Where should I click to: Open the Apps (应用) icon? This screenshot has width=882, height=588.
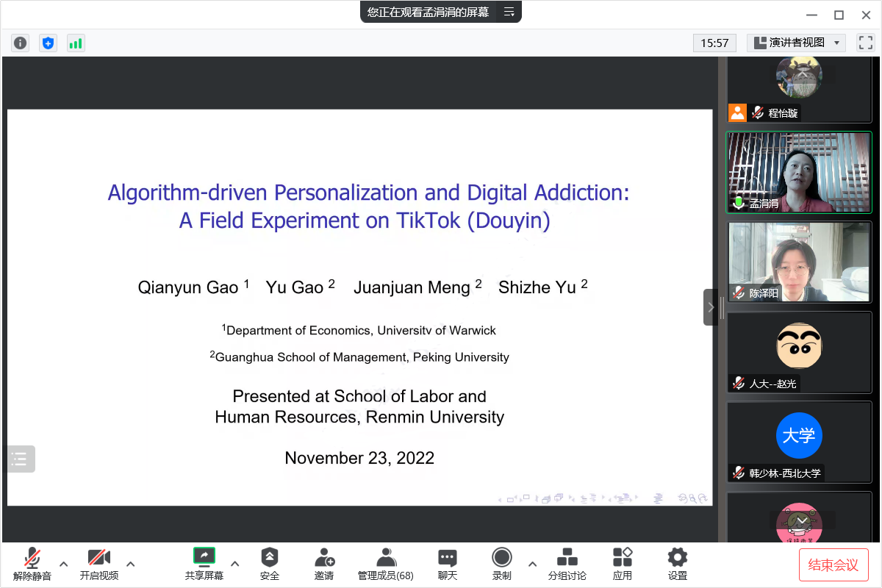tap(623, 563)
